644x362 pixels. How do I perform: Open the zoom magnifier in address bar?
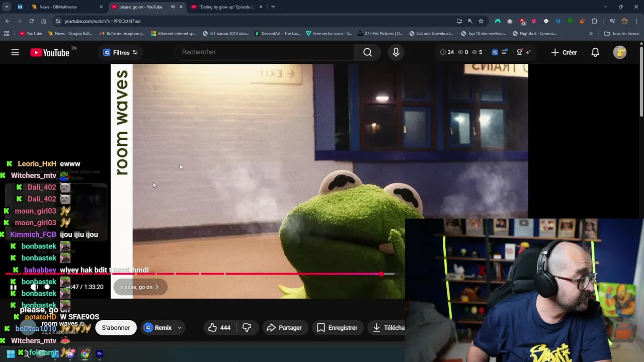click(x=470, y=21)
